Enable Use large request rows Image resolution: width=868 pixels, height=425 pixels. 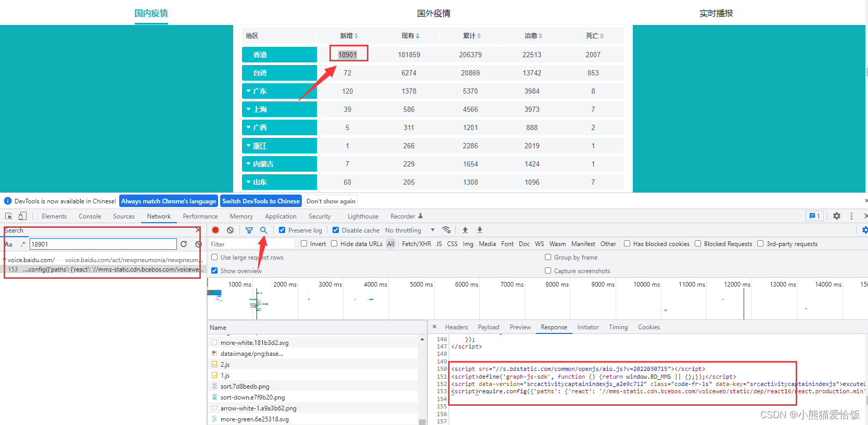coord(214,257)
